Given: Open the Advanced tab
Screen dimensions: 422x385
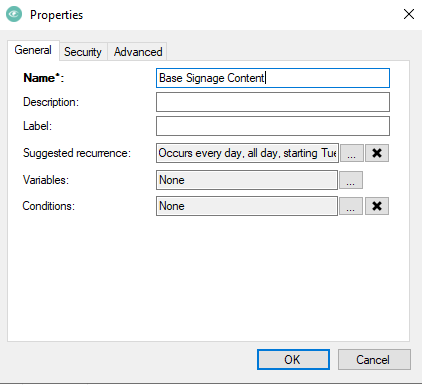Looking at the screenshot, I should [138, 52].
